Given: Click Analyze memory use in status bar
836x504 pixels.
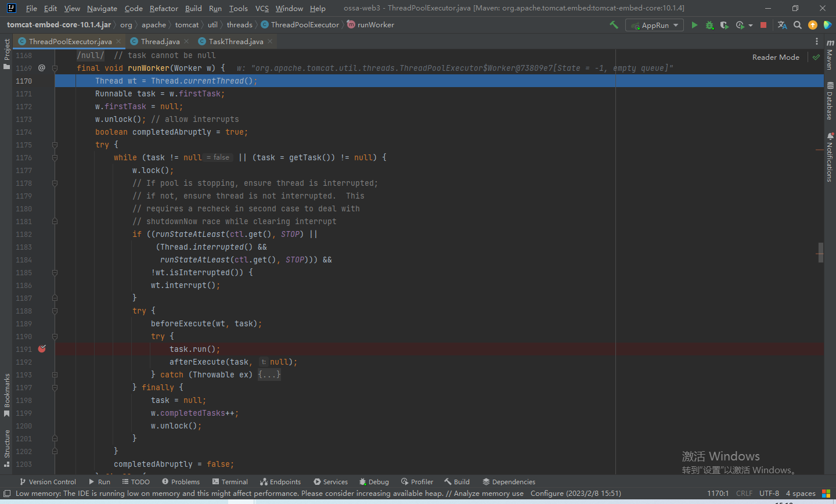Looking at the screenshot, I should pos(489,494).
